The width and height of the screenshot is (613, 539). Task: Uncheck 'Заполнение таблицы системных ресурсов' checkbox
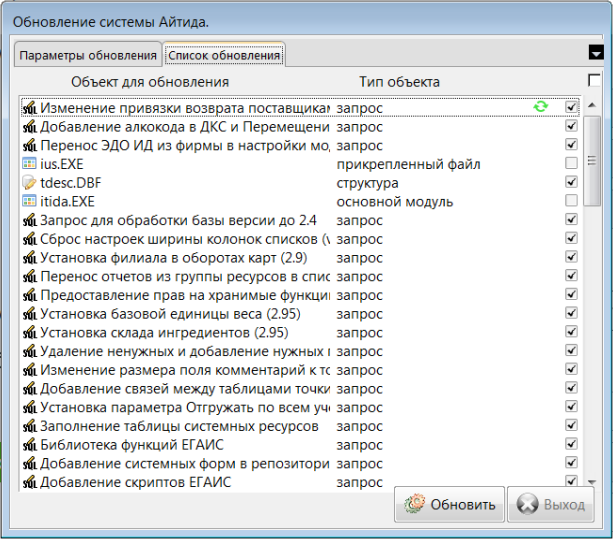571,425
